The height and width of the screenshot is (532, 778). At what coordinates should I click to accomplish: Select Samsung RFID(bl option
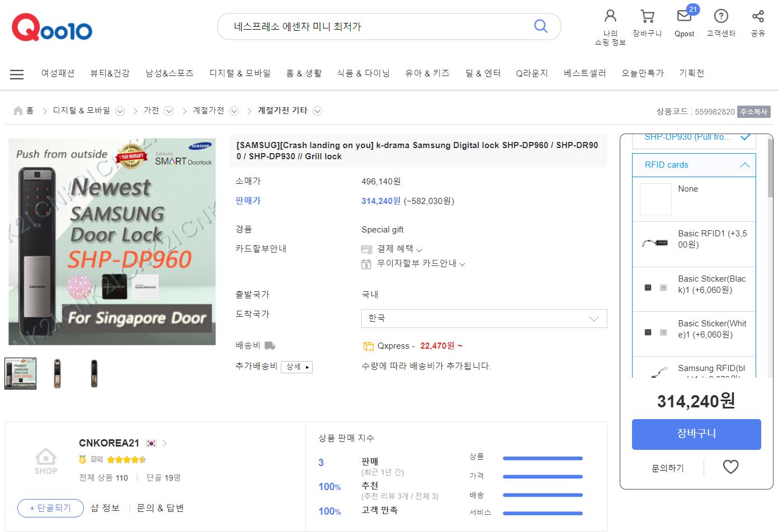point(694,368)
